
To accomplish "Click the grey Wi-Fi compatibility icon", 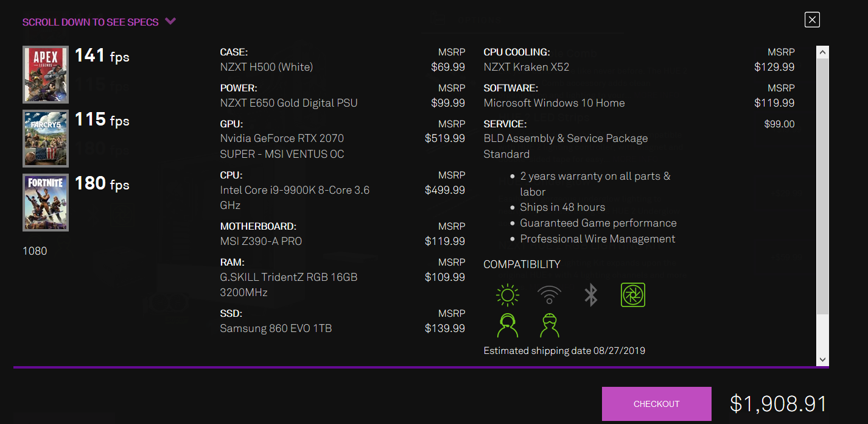I will [549, 295].
